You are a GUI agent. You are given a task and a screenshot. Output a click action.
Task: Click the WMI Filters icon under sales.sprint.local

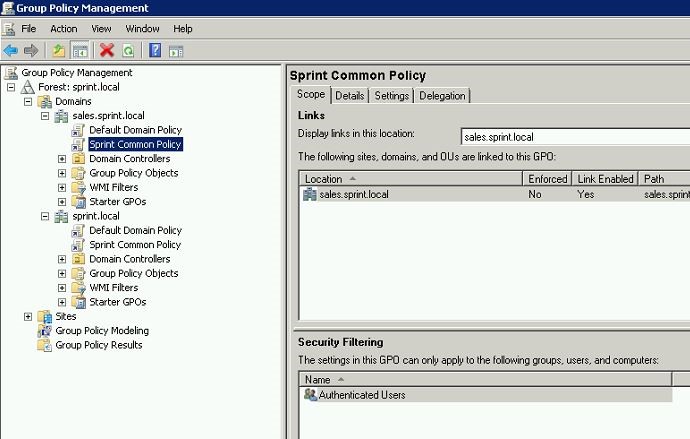pyautogui.click(x=78, y=187)
